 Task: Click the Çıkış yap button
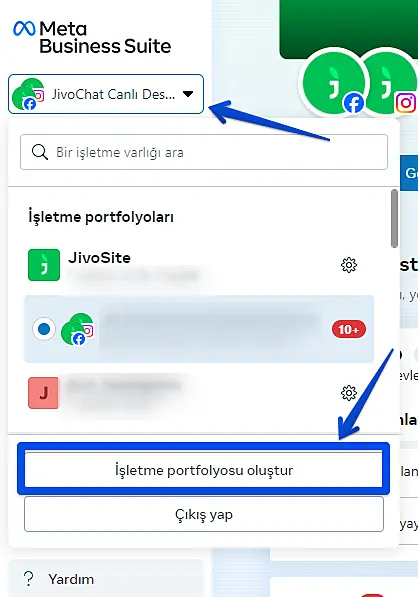pos(204,514)
